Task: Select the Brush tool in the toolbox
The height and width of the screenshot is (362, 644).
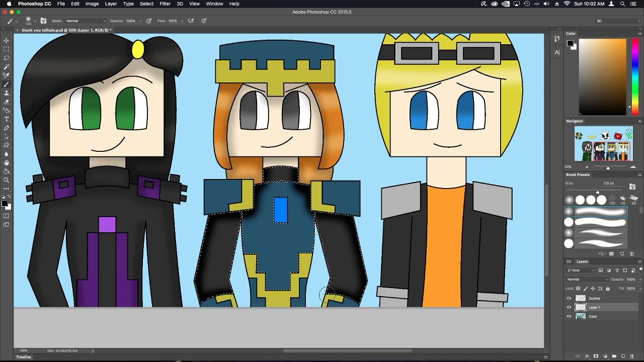Action: (x=7, y=84)
